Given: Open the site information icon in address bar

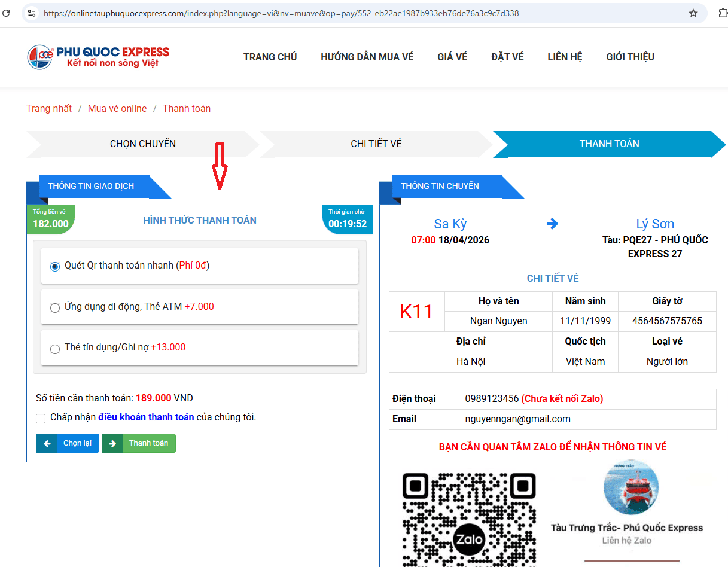Looking at the screenshot, I should click(32, 13).
